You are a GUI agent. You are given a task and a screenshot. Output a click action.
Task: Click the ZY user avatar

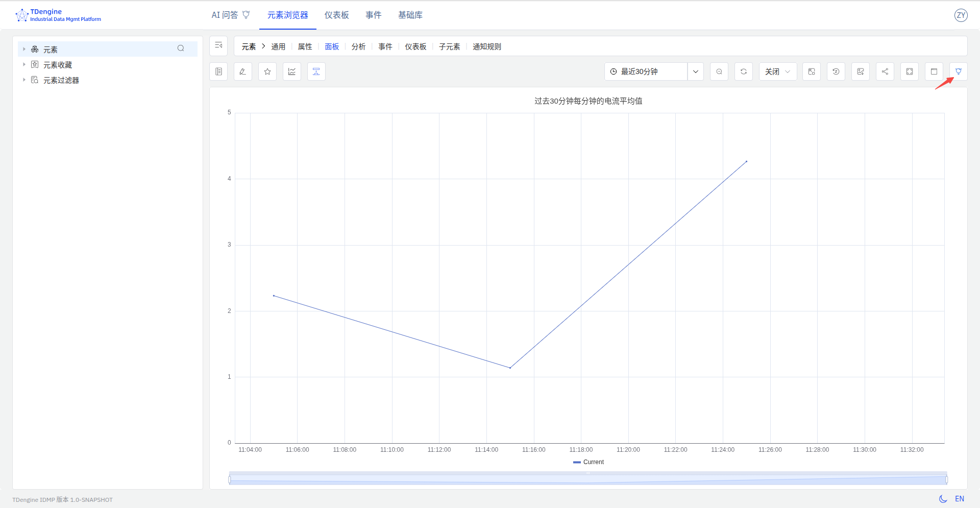(x=961, y=15)
